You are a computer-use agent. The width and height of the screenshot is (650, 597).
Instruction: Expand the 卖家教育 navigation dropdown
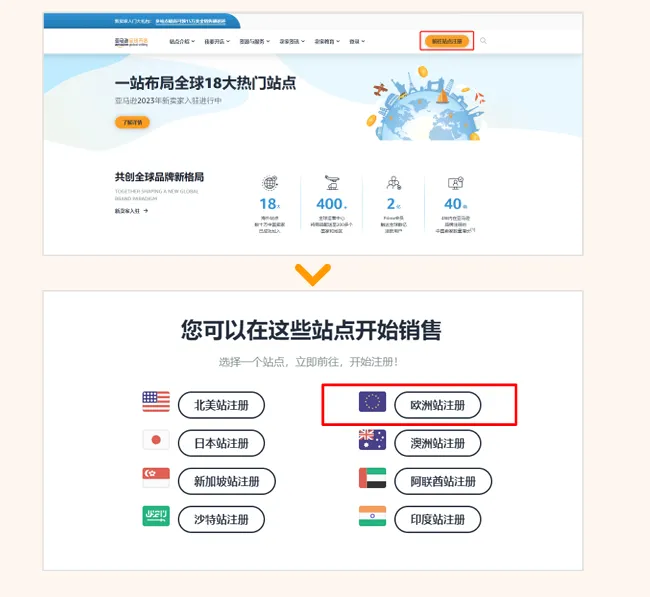(327, 41)
